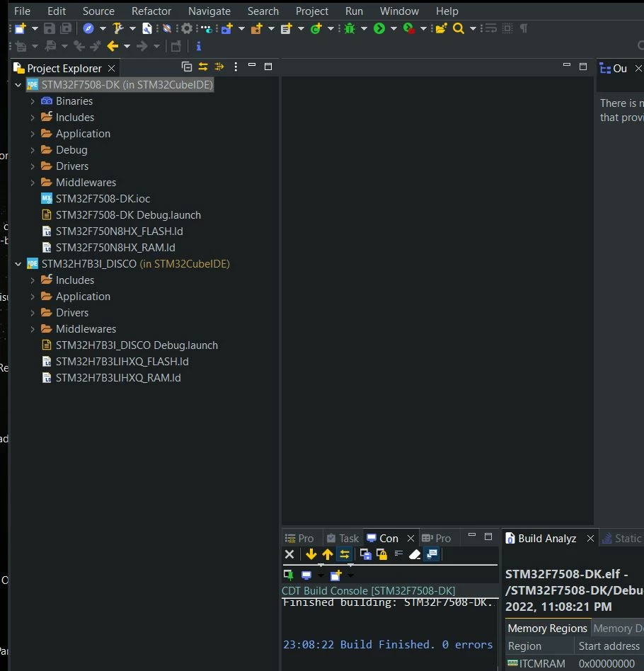Collapse the STM32H7B3I_DISCO project tree
This screenshot has width=644, height=671.
18,264
